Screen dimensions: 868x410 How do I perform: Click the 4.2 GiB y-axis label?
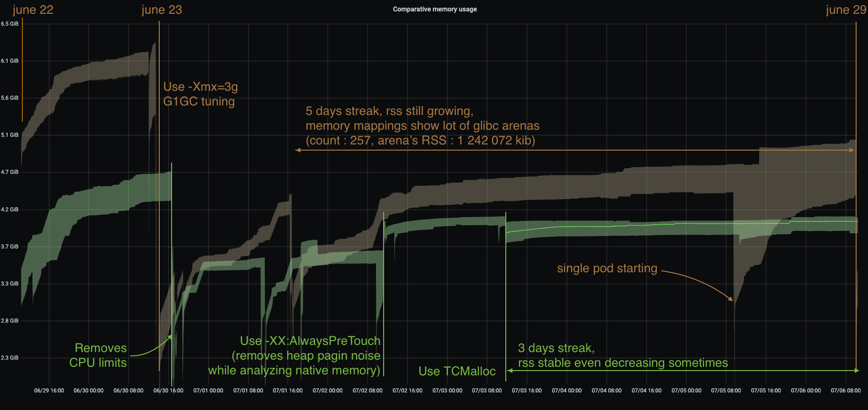10,210
